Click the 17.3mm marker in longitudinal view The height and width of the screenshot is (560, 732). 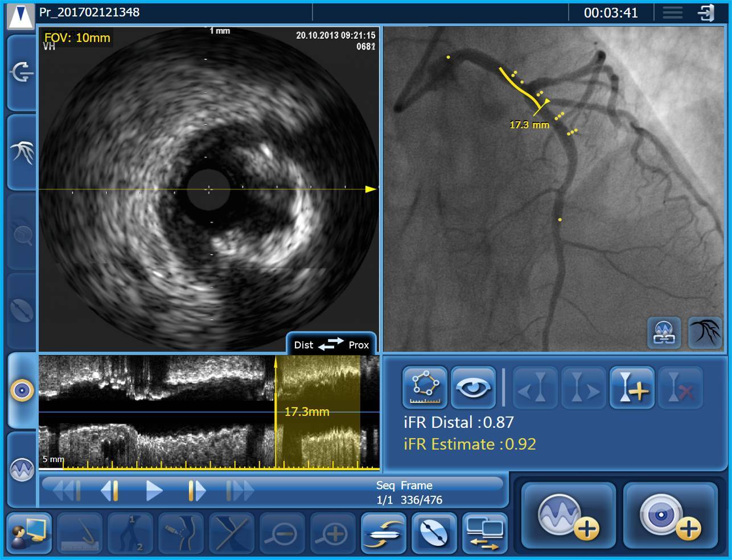[x=306, y=411]
